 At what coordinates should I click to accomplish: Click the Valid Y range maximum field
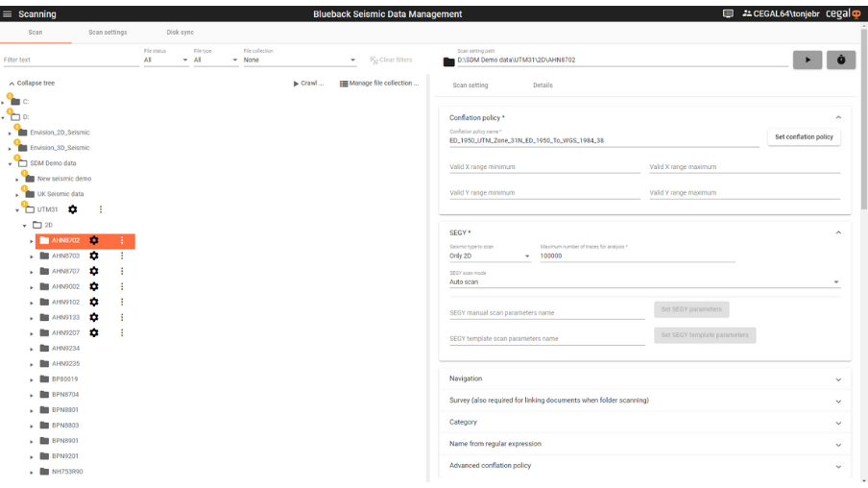pos(744,193)
